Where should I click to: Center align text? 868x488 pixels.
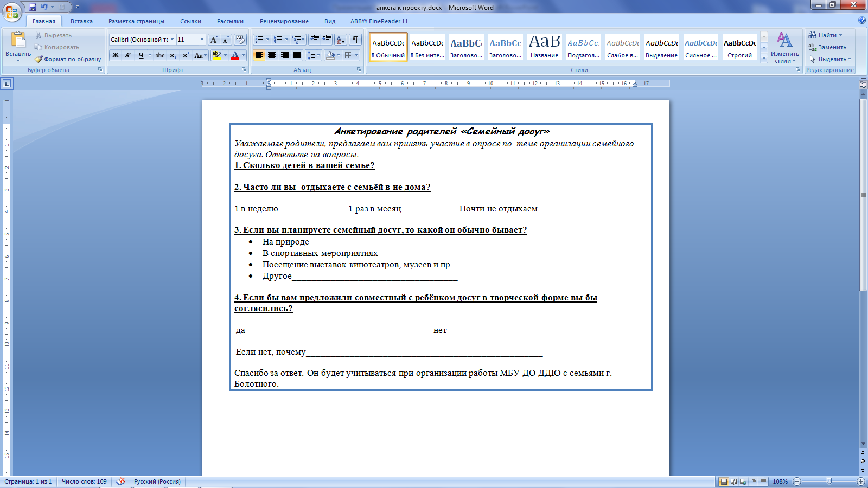click(272, 55)
